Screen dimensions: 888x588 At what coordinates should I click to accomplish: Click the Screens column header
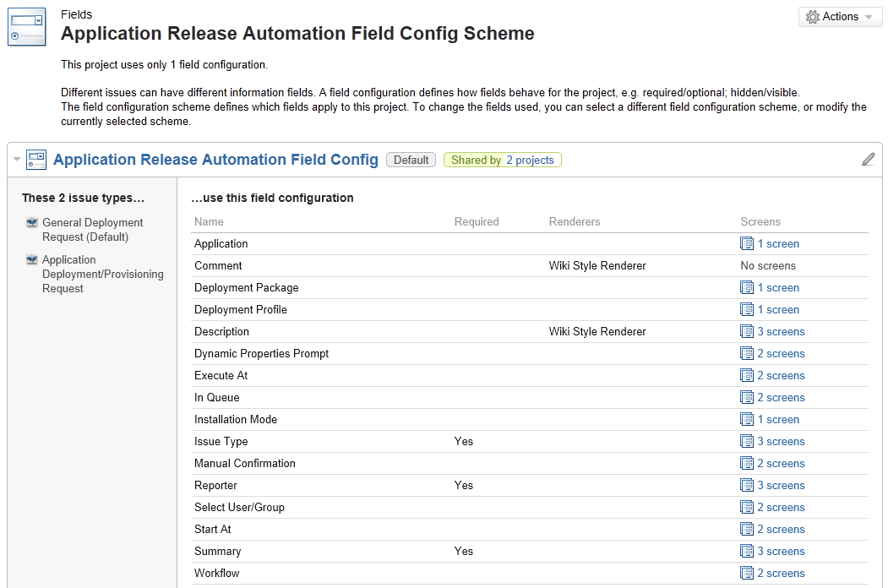pos(760,221)
